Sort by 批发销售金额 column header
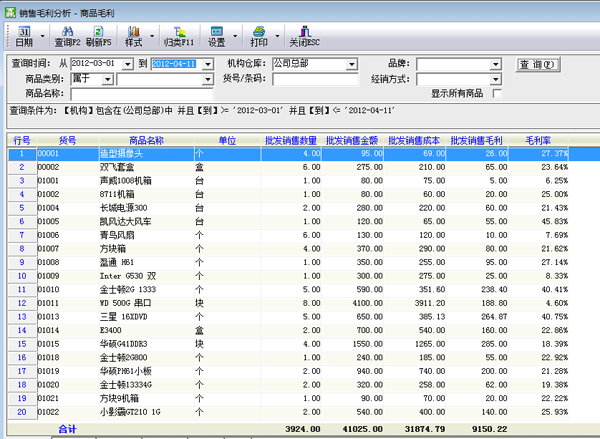This screenshot has width=600, height=439. click(352, 140)
